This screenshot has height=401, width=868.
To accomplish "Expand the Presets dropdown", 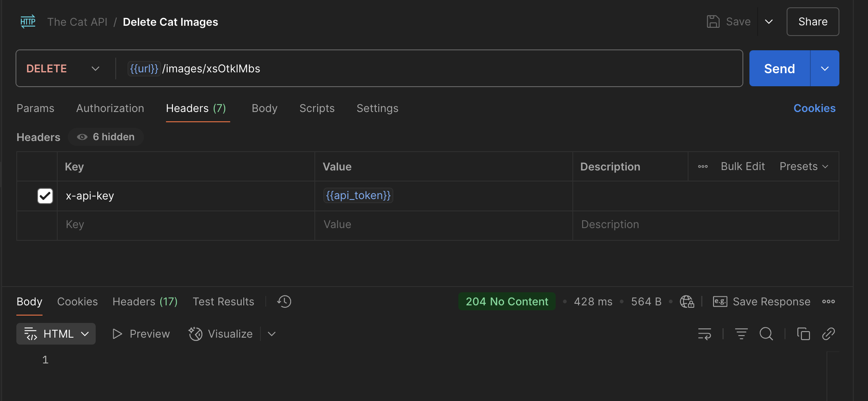I will tap(804, 167).
